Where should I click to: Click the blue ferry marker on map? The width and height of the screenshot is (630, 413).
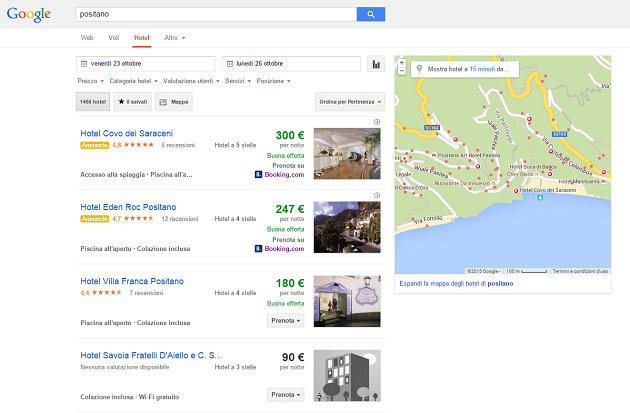pyautogui.click(x=540, y=197)
